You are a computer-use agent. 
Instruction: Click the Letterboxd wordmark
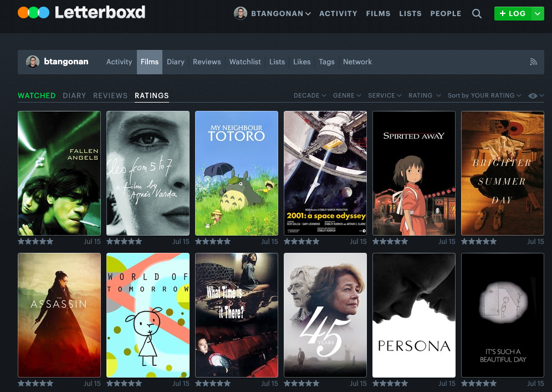100,13
